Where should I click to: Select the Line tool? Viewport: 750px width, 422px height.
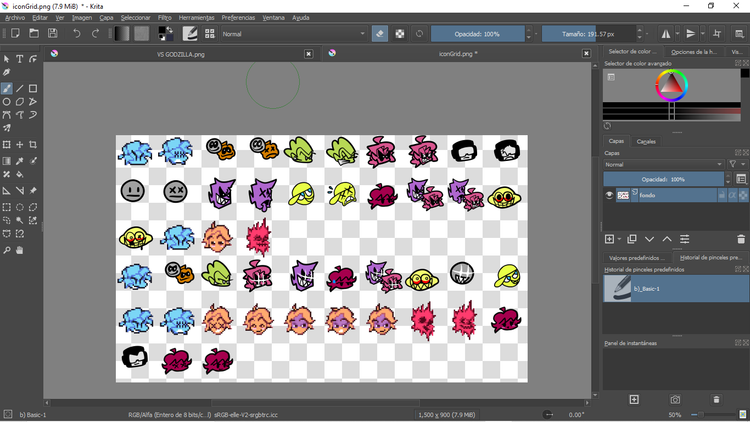[20, 89]
